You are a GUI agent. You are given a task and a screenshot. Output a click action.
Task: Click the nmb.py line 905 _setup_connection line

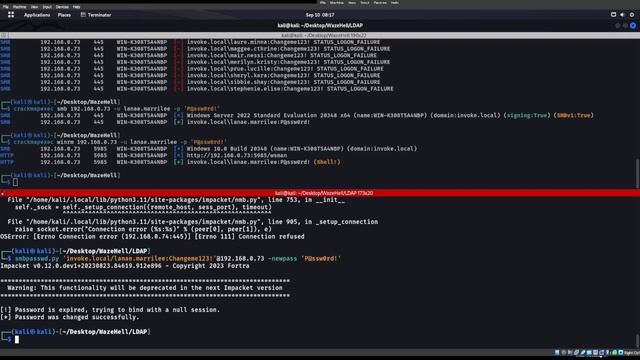click(193, 222)
